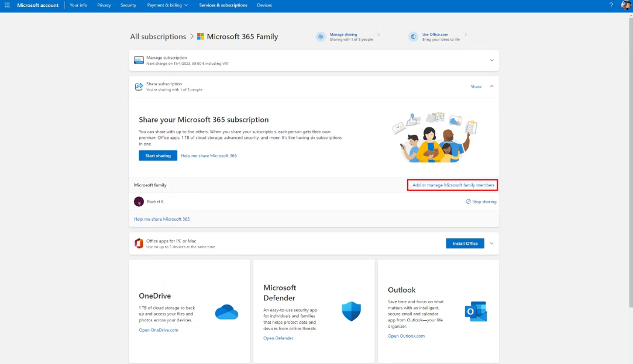Select Services & subscriptions tab
This screenshot has height=364, width=633.
223,5
